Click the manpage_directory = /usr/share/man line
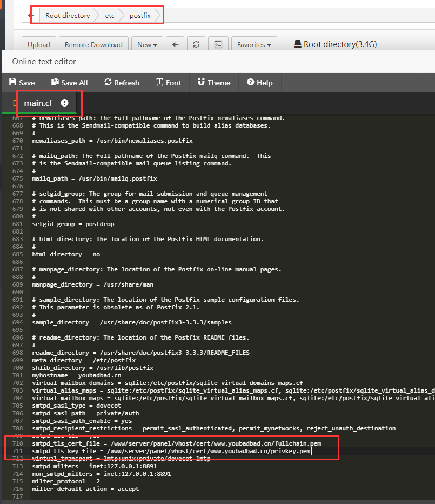This screenshot has height=504, width=435. coord(92,284)
